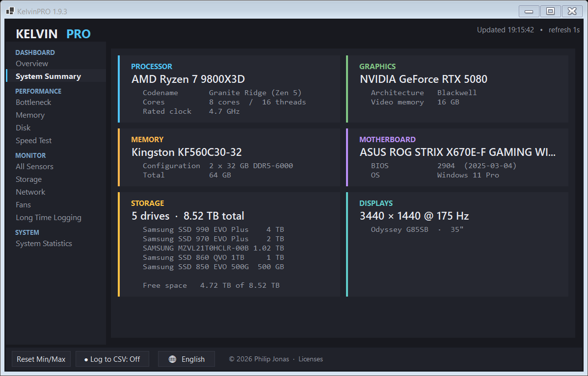Click the Odyssey G85SB display entry
The height and width of the screenshot is (376, 588).
click(x=417, y=229)
